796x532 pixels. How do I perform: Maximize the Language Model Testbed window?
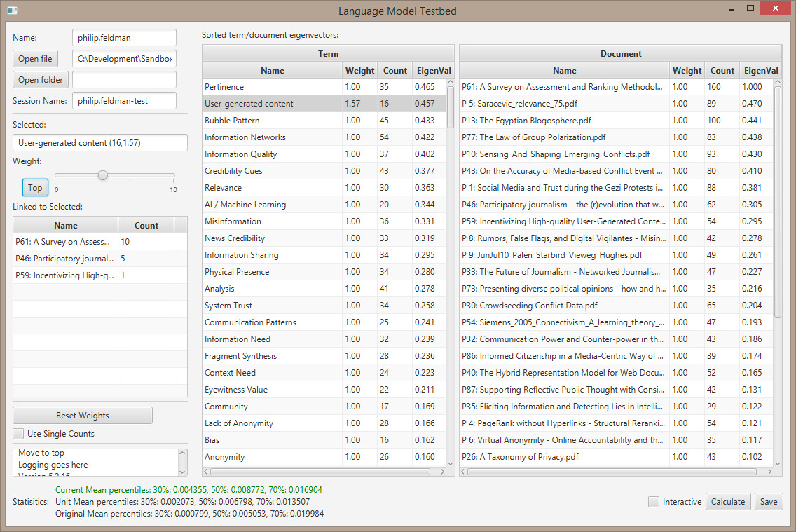tap(750, 9)
